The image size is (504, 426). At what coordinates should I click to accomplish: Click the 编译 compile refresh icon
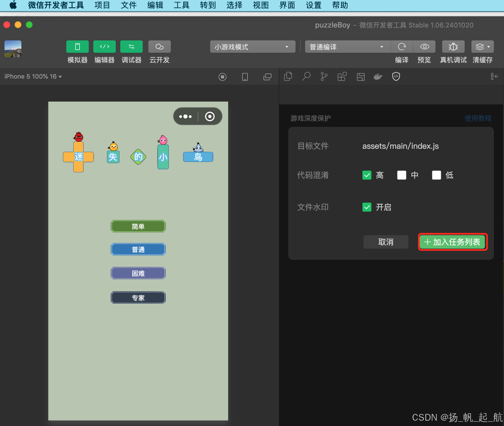tap(402, 47)
